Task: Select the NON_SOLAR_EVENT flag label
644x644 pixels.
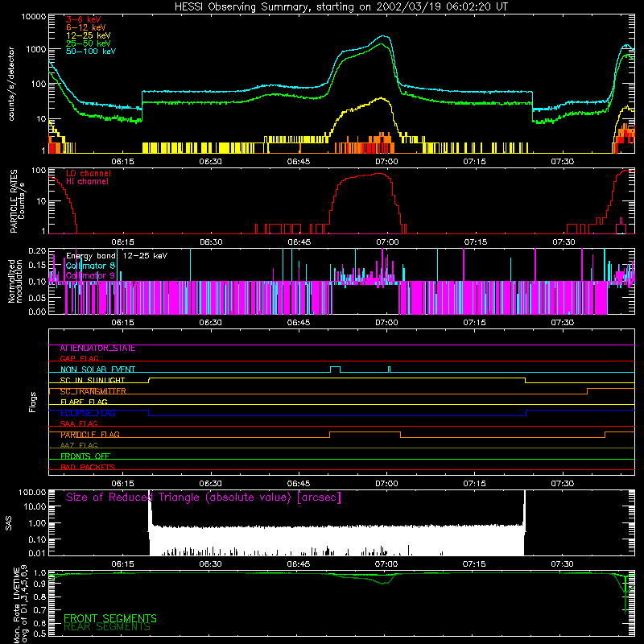Action: [97, 369]
